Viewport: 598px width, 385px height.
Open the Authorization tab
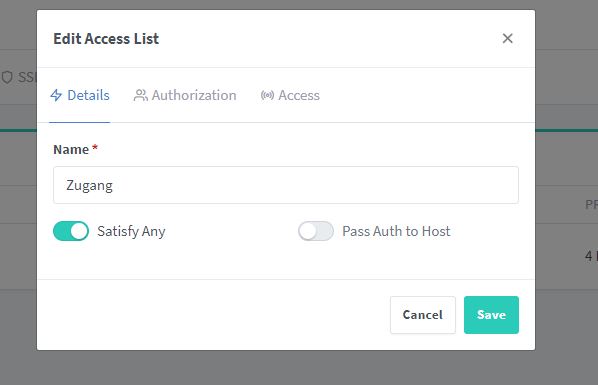click(x=185, y=95)
